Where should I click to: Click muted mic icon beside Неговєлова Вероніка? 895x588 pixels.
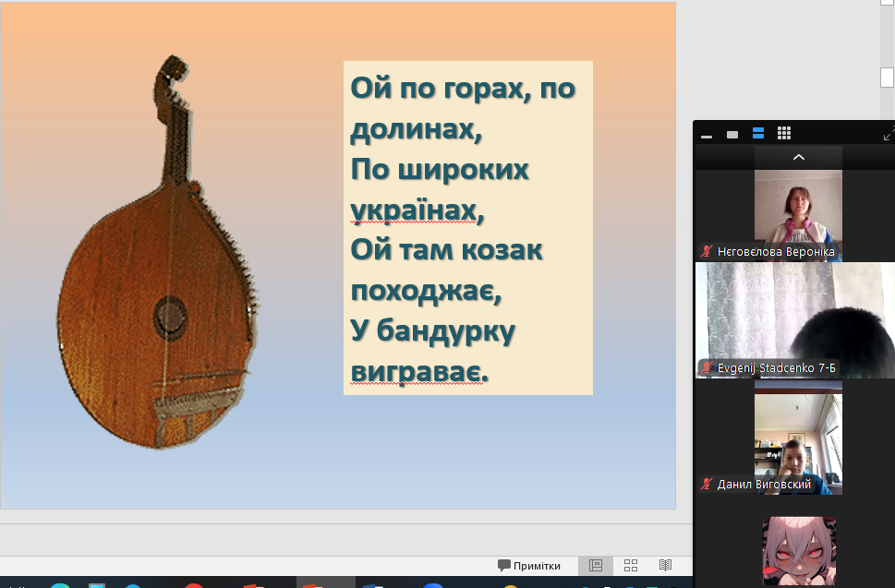(707, 251)
